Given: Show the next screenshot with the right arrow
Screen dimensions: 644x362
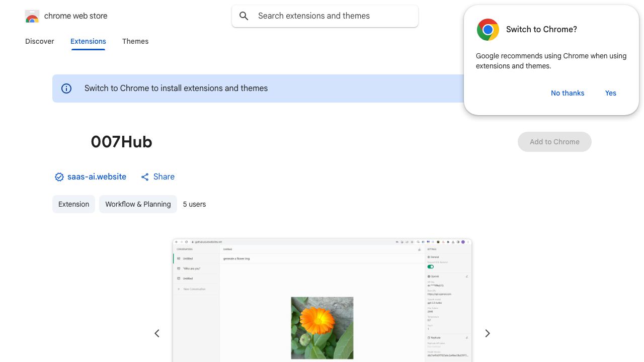Looking at the screenshot, I should click(487, 333).
